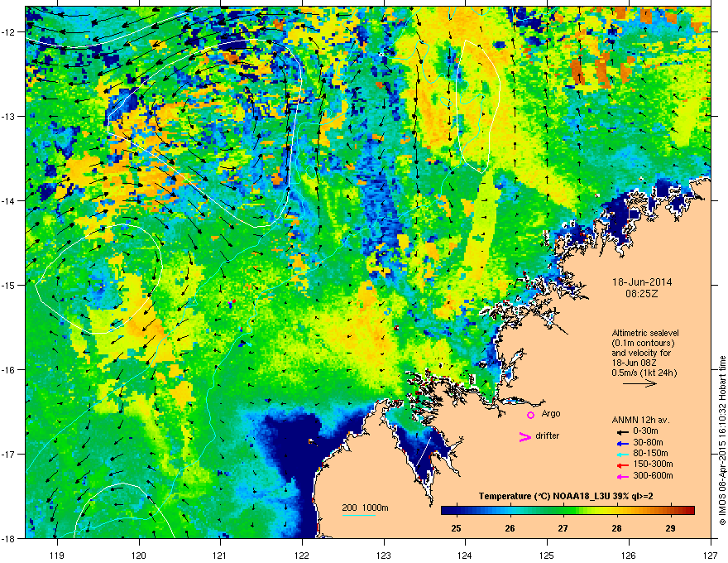Screen dimensions: 728x563
Task: Click the '30-80m' depth label
Action: [648, 442]
